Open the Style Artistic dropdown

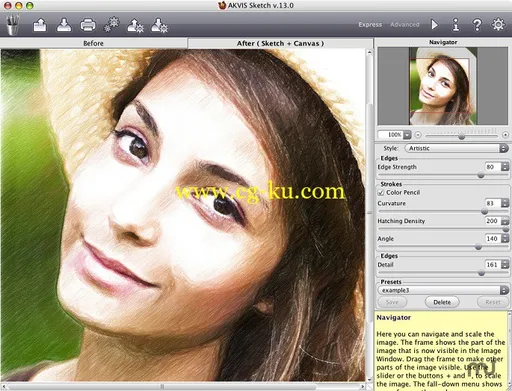pyautogui.click(x=456, y=148)
